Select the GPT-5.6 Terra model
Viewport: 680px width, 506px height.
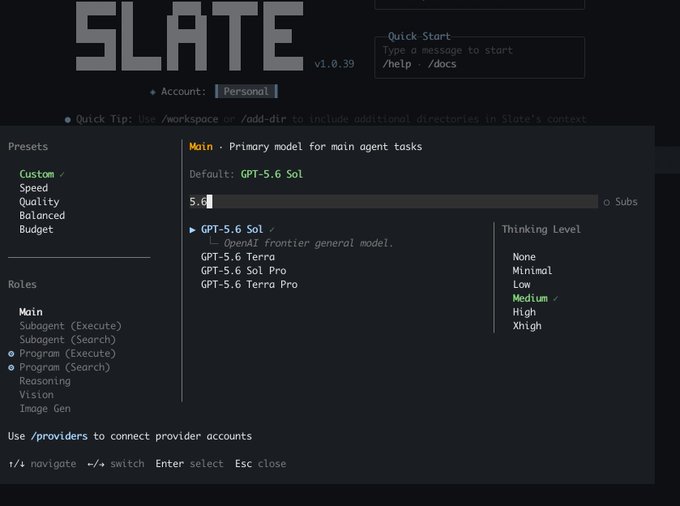pyautogui.click(x=238, y=257)
